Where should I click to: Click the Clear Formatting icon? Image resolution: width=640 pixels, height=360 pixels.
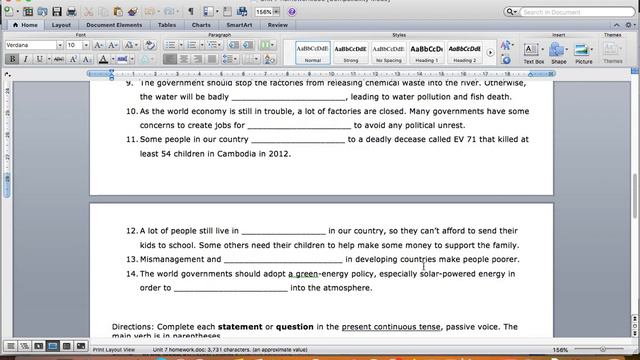pos(150,45)
